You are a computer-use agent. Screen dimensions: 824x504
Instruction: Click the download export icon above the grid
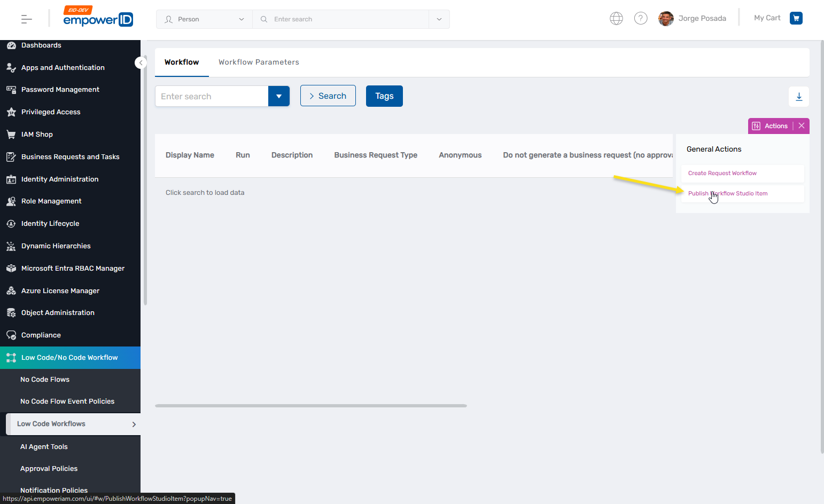click(x=798, y=97)
